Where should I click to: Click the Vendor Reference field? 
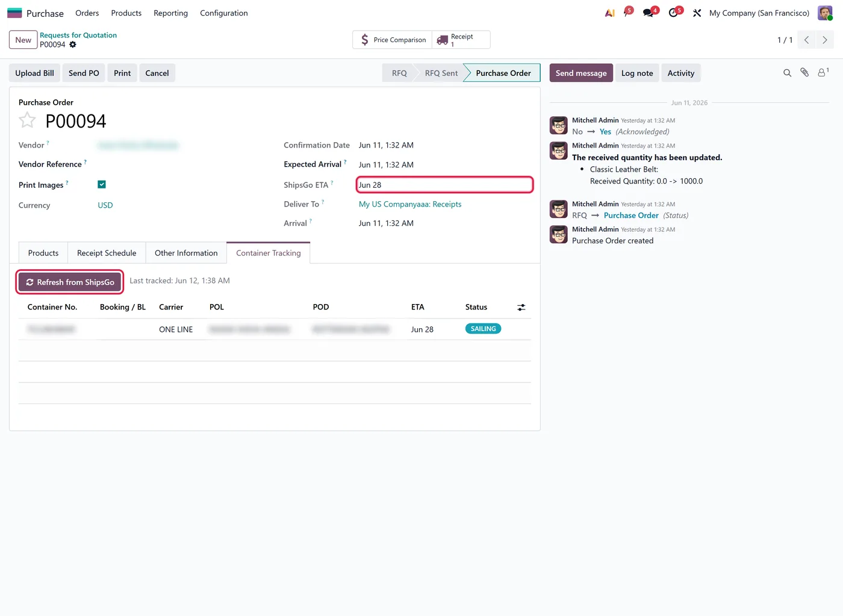[181, 164]
